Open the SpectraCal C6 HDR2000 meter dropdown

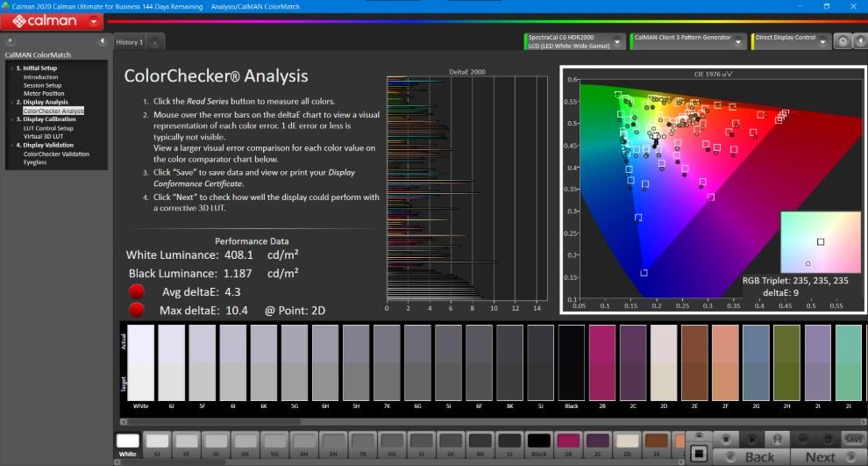pyautogui.click(x=617, y=41)
